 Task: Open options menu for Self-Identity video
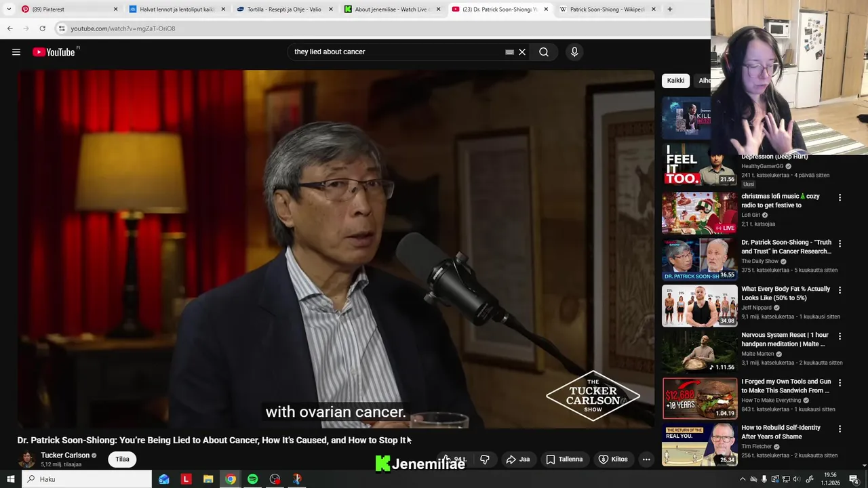click(x=840, y=429)
